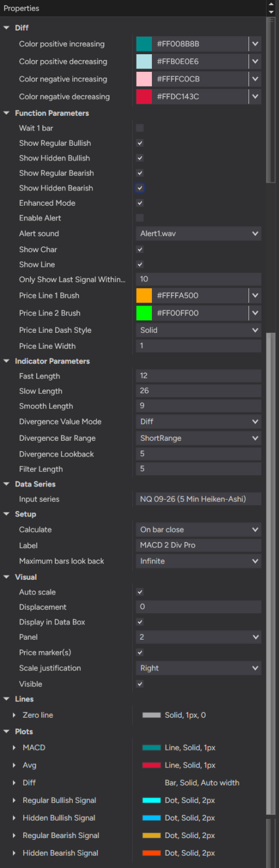Screen dimensions: 279x868
Task: Click the Label field MACD 2 Div Pro
Action: point(198,546)
